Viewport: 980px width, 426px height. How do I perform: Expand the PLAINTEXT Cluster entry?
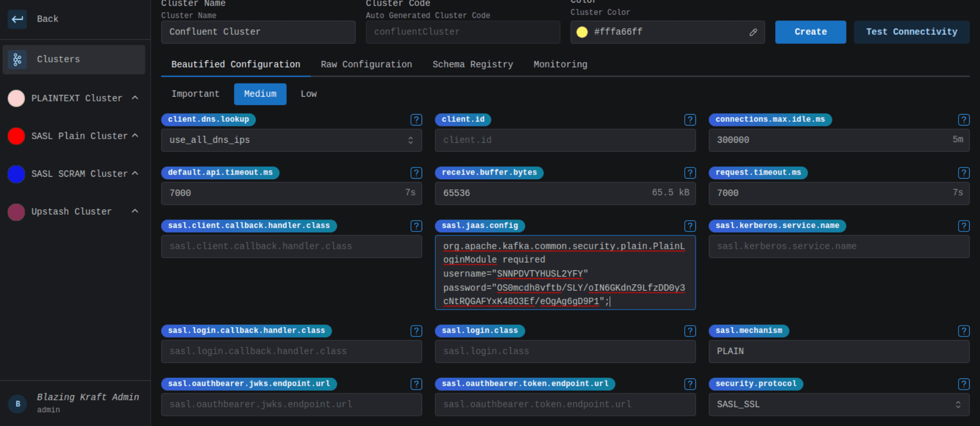click(x=135, y=98)
